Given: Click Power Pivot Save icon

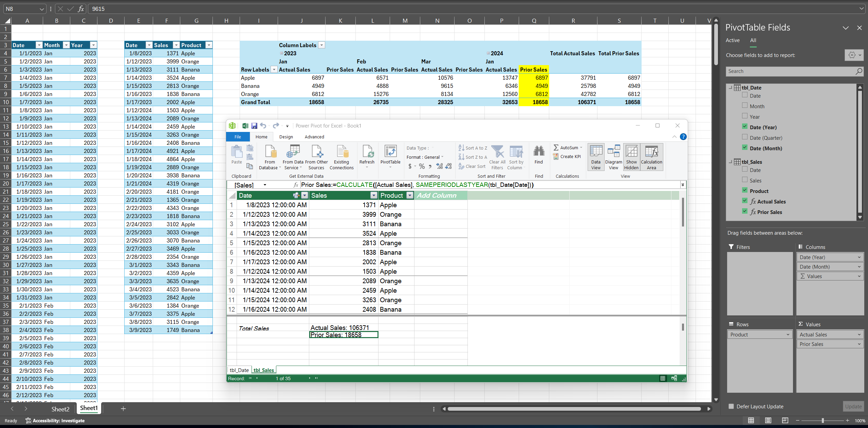Looking at the screenshot, I should [254, 126].
